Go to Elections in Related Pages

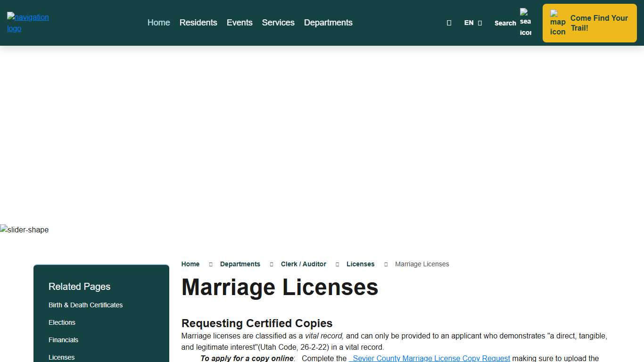click(62, 322)
